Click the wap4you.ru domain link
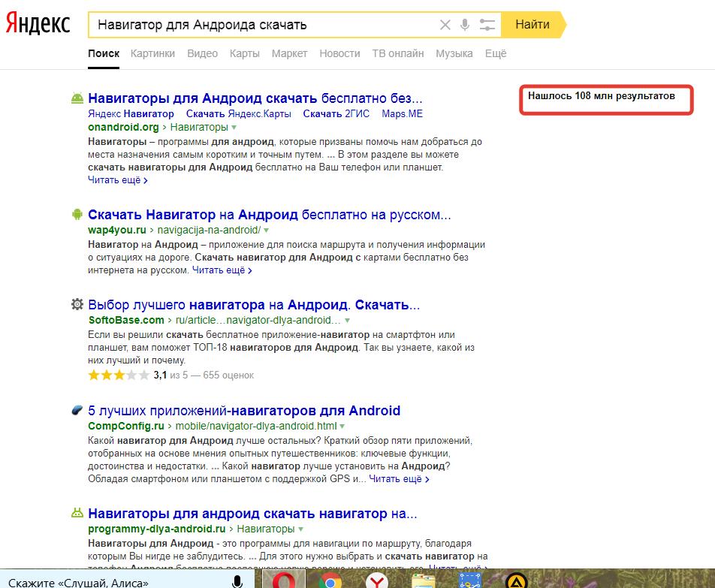This screenshot has height=588, width=715. pos(117,231)
